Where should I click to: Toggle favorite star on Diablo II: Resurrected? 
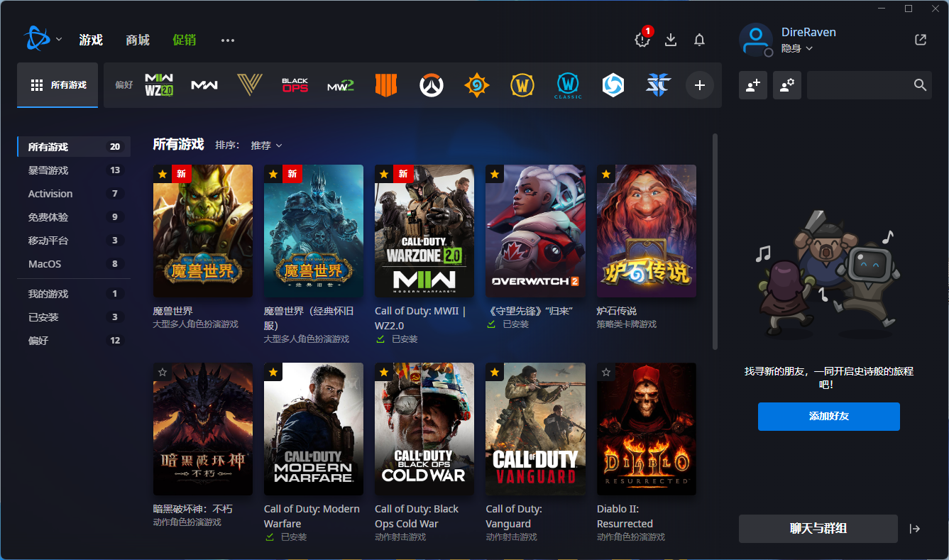[606, 372]
